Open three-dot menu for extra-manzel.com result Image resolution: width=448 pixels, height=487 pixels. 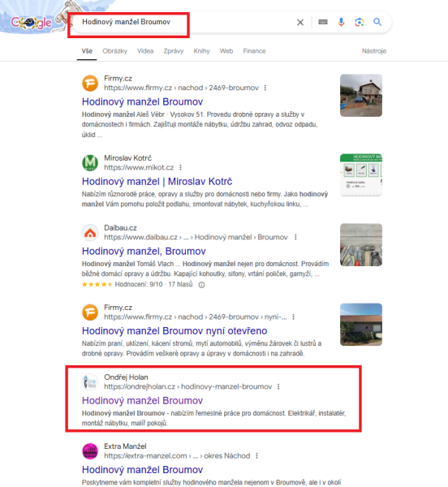coord(256,456)
